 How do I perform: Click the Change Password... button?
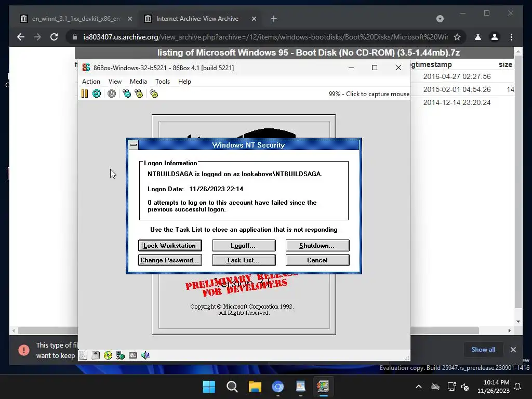tap(170, 260)
